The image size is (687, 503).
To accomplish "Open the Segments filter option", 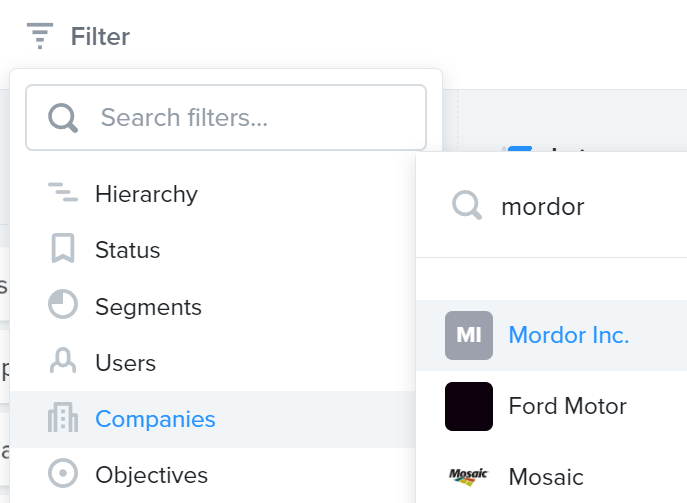I will coord(212,306).
